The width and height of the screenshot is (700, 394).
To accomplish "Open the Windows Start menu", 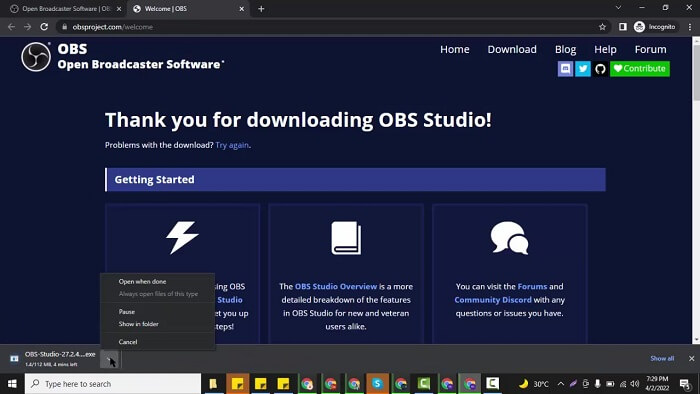I will pos(12,384).
